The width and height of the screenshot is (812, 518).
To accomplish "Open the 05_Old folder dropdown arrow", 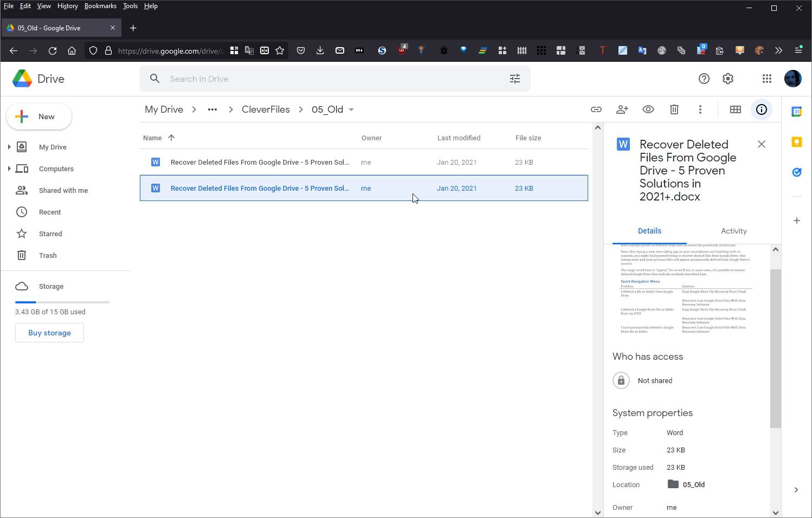I will [x=351, y=109].
